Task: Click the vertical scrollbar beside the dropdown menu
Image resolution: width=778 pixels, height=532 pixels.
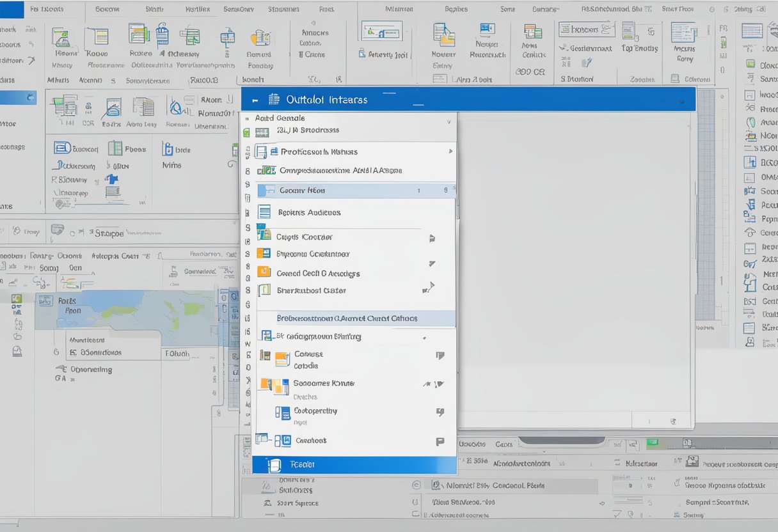Action: coord(457,256)
